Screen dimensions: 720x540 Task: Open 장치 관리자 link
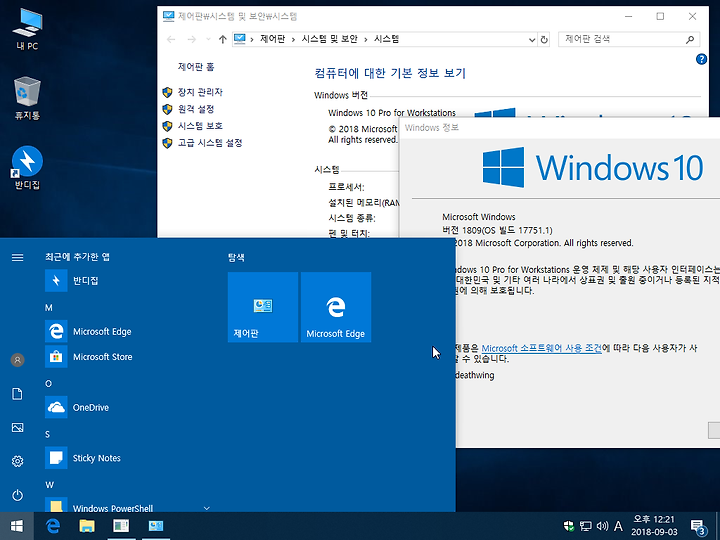[200, 92]
